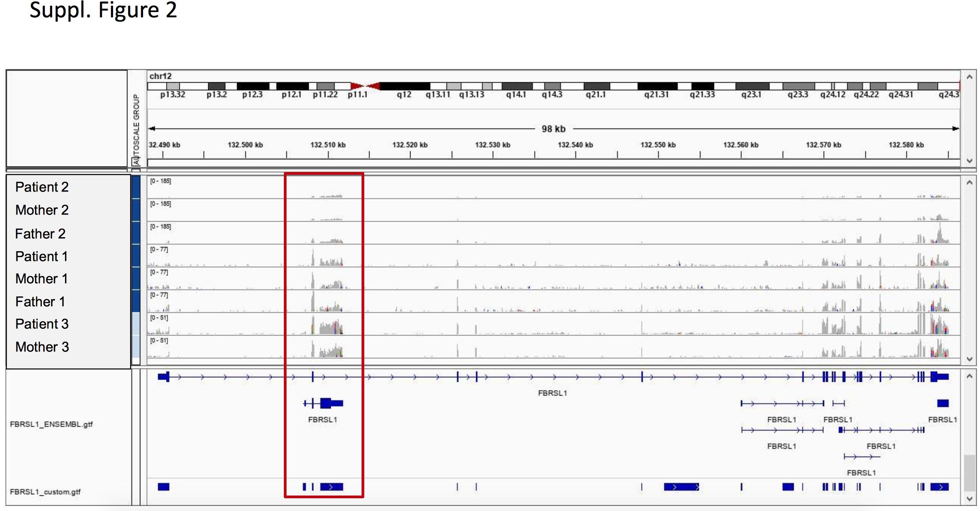The width and height of the screenshot is (980, 511).
Task: Select FBRSL1_ENSEMBL.gtf annotation track name
Action: [51, 424]
